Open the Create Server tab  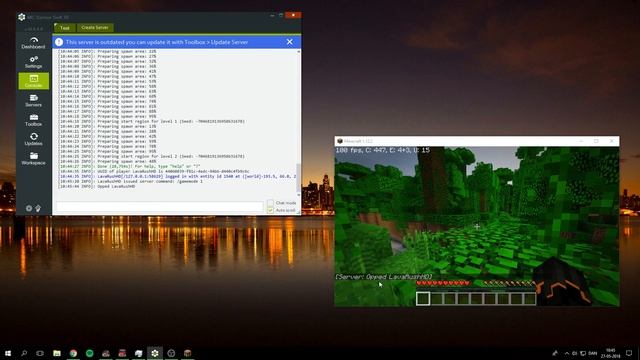95,28
